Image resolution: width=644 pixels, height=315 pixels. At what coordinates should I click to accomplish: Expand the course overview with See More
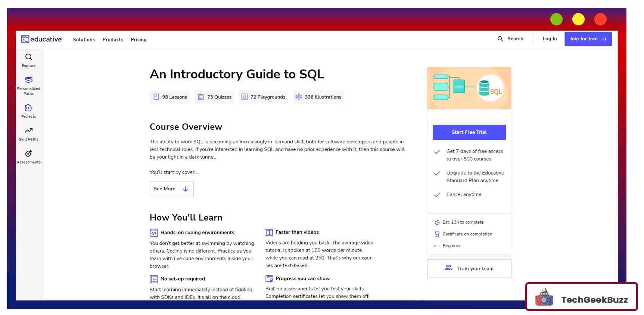click(171, 189)
